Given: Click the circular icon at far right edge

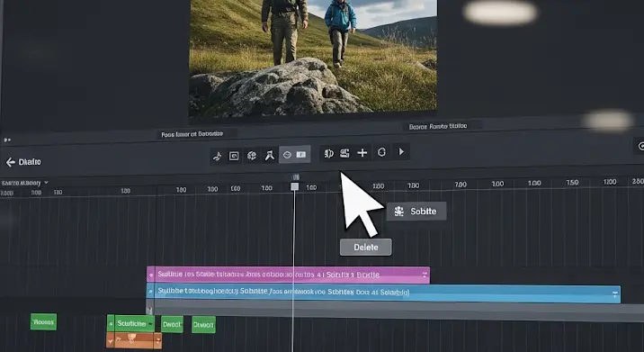Looking at the screenshot, I should click(x=640, y=146).
